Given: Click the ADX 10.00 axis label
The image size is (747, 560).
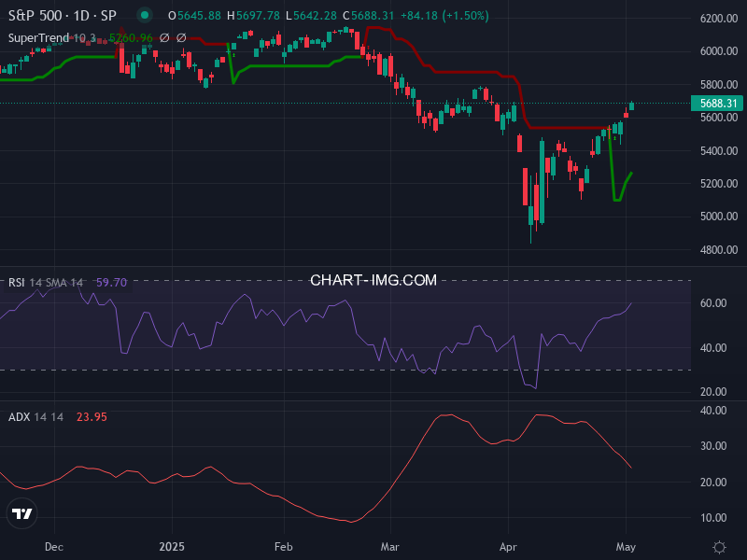Looking at the screenshot, I should tap(713, 518).
